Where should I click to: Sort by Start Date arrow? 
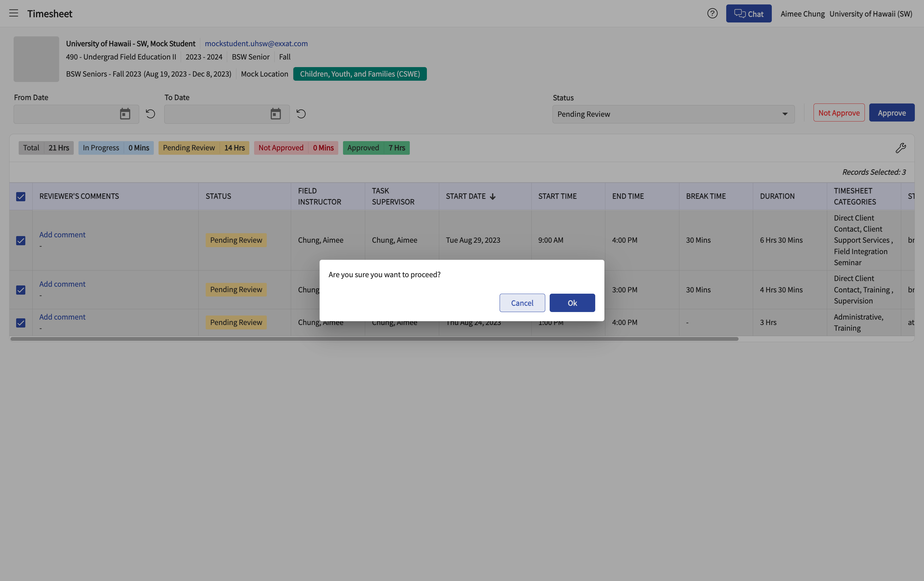click(493, 197)
